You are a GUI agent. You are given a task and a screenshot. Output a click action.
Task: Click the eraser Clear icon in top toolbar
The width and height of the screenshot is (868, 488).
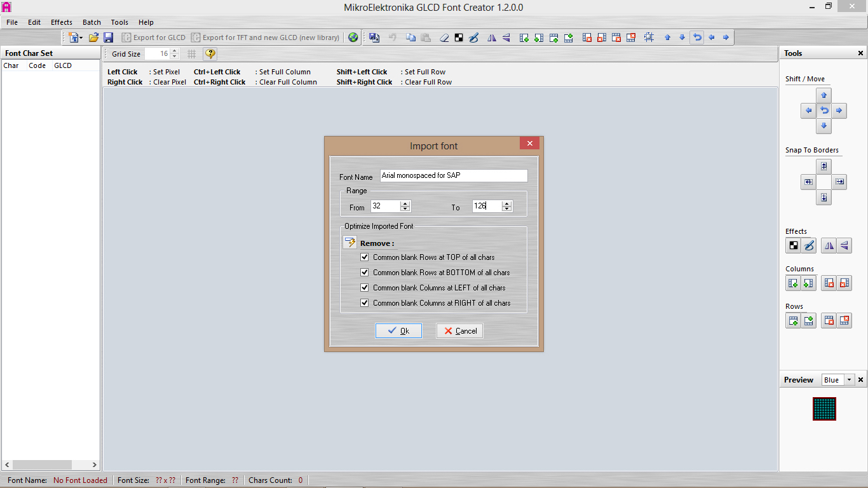click(x=444, y=37)
